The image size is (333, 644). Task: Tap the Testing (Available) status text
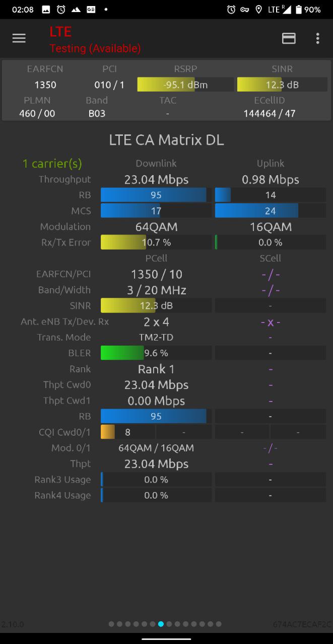pyautogui.click(x=95, y=48)
